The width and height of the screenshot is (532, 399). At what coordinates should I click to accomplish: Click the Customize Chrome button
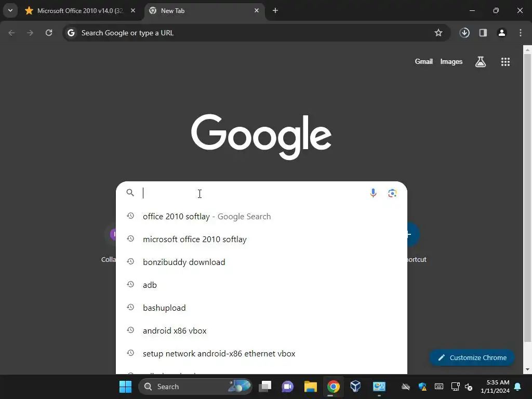[x=472, y=357]
